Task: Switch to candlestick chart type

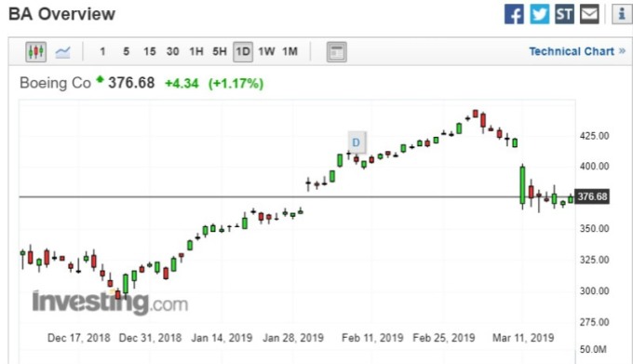Action: 36,51
